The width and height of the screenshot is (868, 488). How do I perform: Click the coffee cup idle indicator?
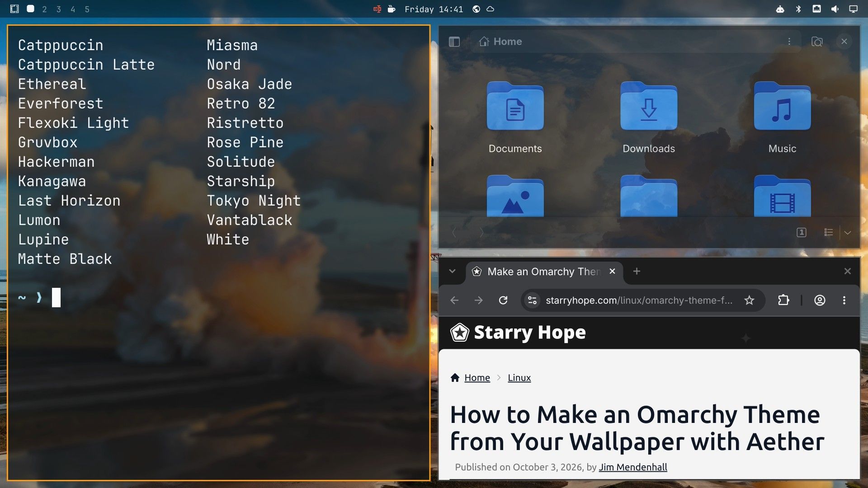[x=392, y=9]
